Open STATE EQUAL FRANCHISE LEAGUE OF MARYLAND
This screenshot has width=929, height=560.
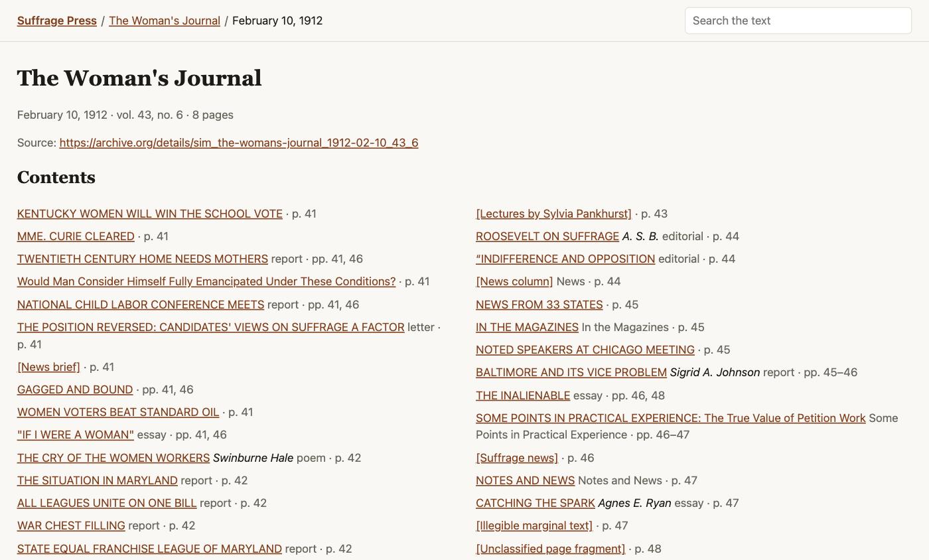click(x=149, y=549)
